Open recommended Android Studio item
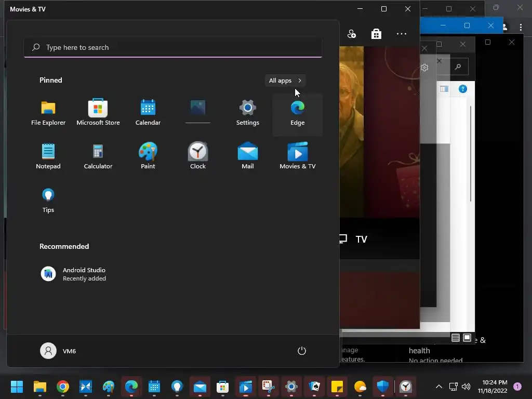 tap(74, 274)
